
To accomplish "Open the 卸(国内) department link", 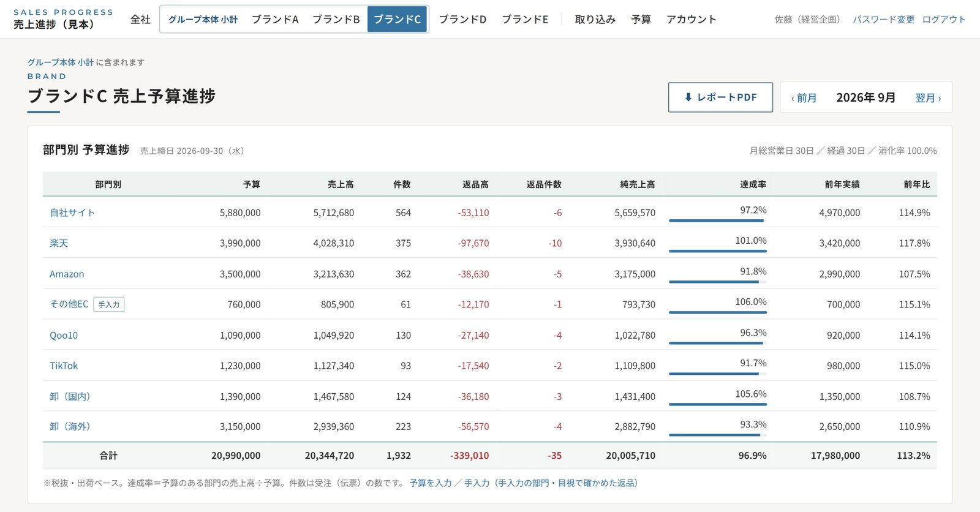I will 70,396.
